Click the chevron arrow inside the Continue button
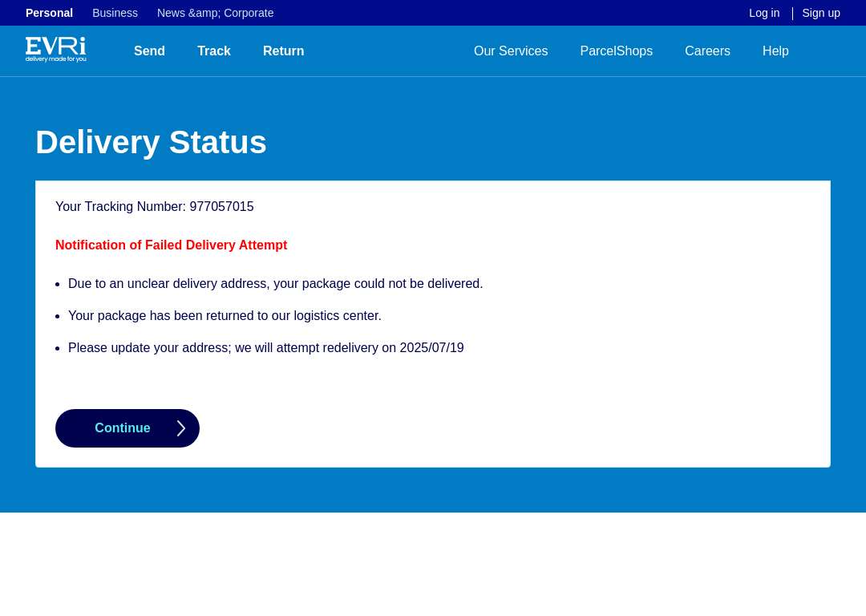 [x=181, y=428]
